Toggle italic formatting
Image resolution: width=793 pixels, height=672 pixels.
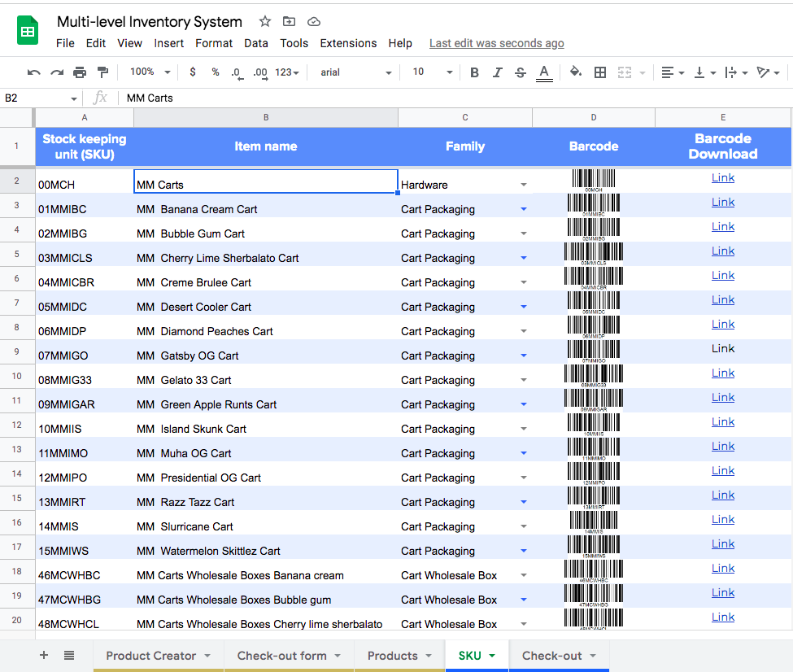[498, 72]
